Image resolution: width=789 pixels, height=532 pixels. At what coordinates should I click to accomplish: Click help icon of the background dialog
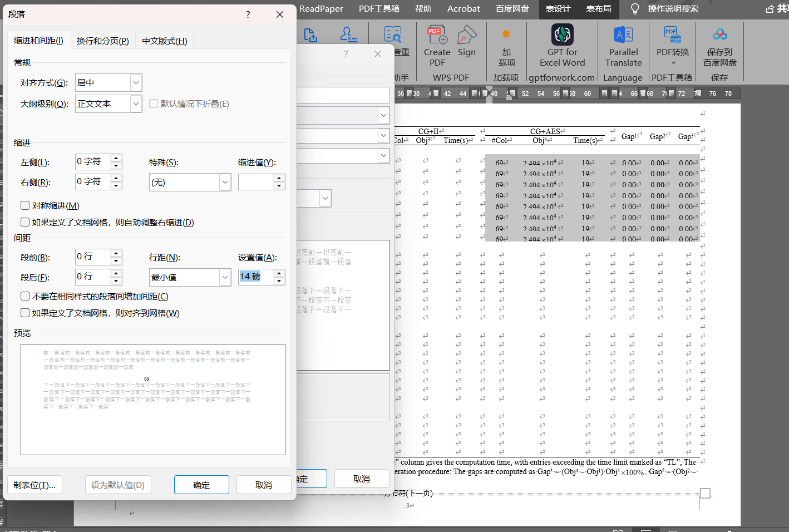pos(346,54)
